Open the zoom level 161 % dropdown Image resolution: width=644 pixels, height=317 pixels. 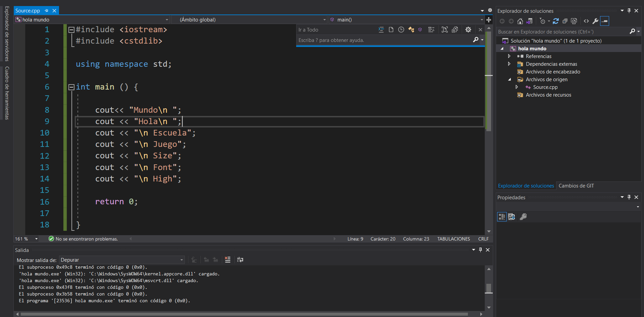36,239
